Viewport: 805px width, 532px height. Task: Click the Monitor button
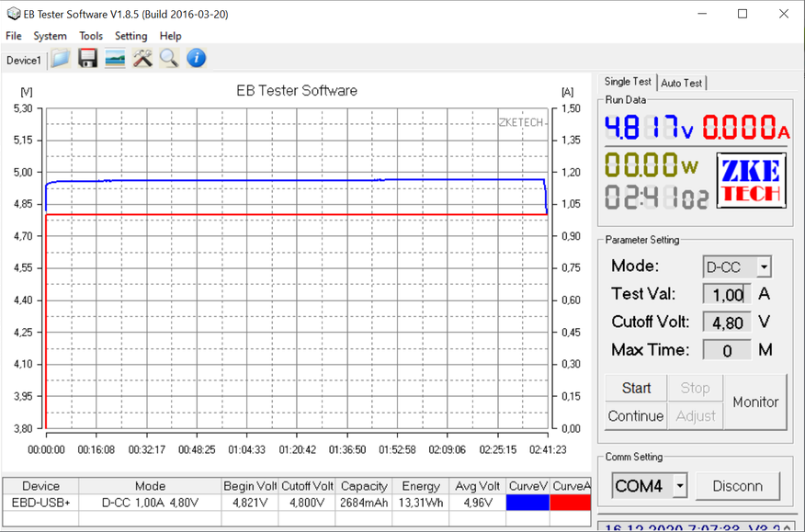755,402
